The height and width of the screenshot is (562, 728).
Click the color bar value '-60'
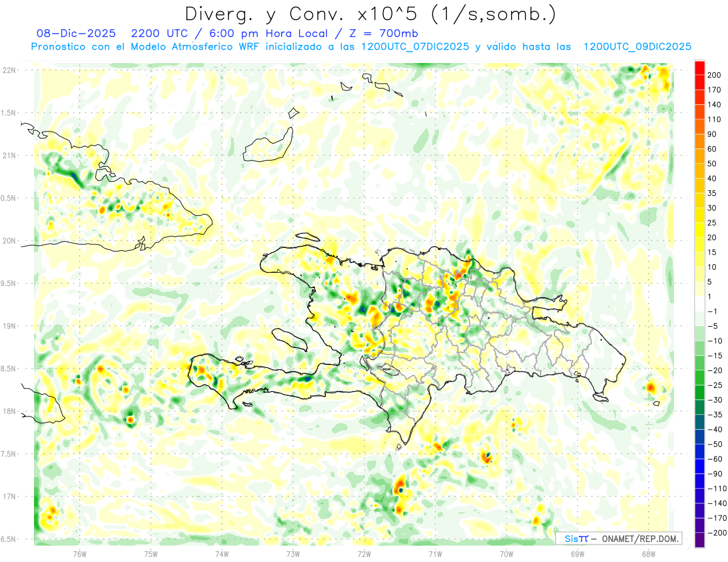716,459
